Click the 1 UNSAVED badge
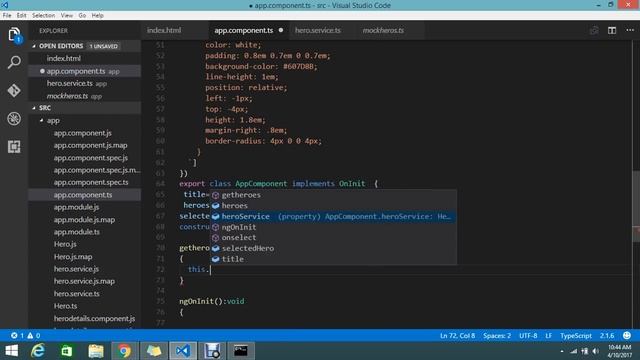This screenshot has height=360, width=640. point(104,46)
